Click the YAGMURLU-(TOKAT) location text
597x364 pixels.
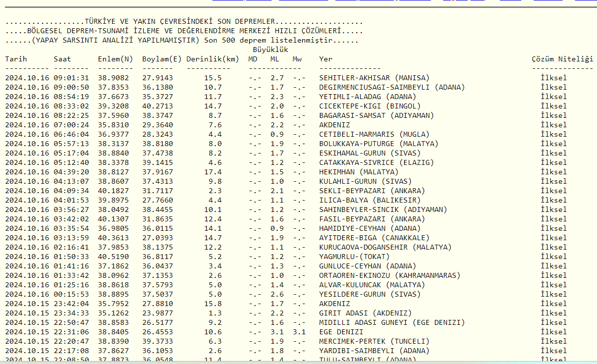pos(354,257)
